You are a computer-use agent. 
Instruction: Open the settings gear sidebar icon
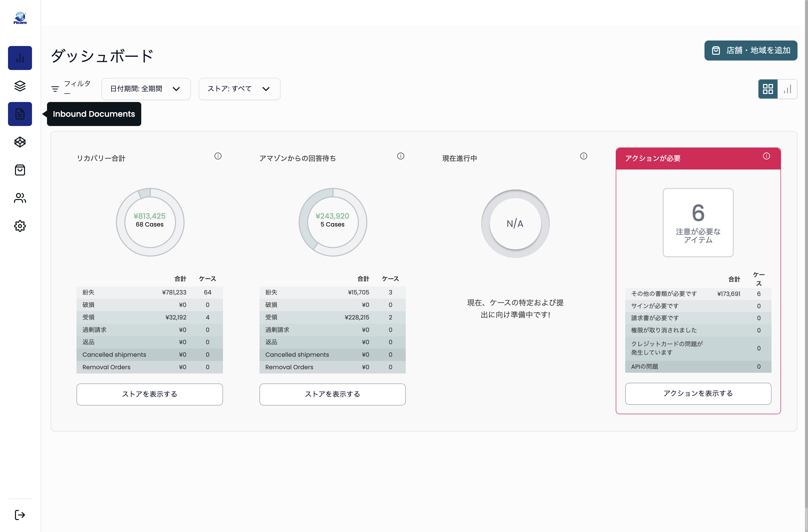[20, 226]
